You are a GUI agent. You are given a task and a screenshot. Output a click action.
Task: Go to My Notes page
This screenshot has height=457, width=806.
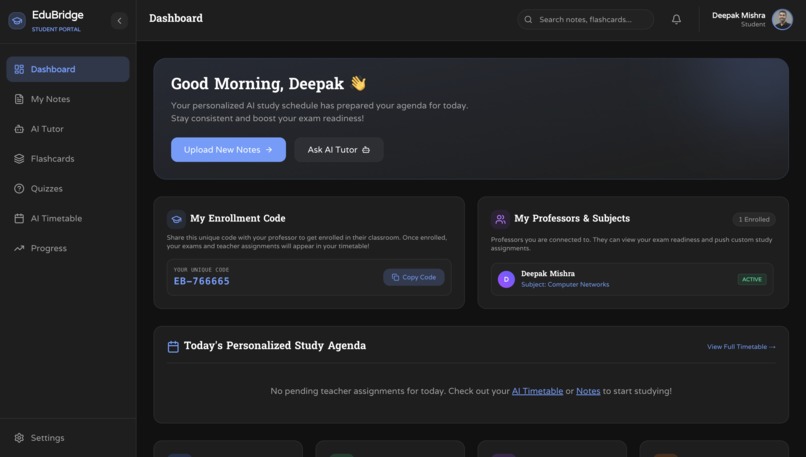pyautogui.click(x=68, y=99)
